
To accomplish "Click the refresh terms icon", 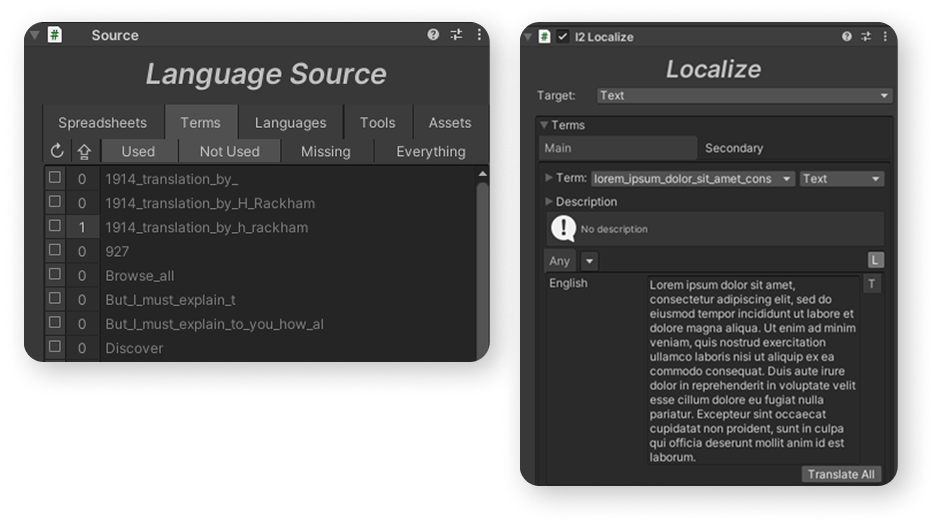I will point(57,151).
